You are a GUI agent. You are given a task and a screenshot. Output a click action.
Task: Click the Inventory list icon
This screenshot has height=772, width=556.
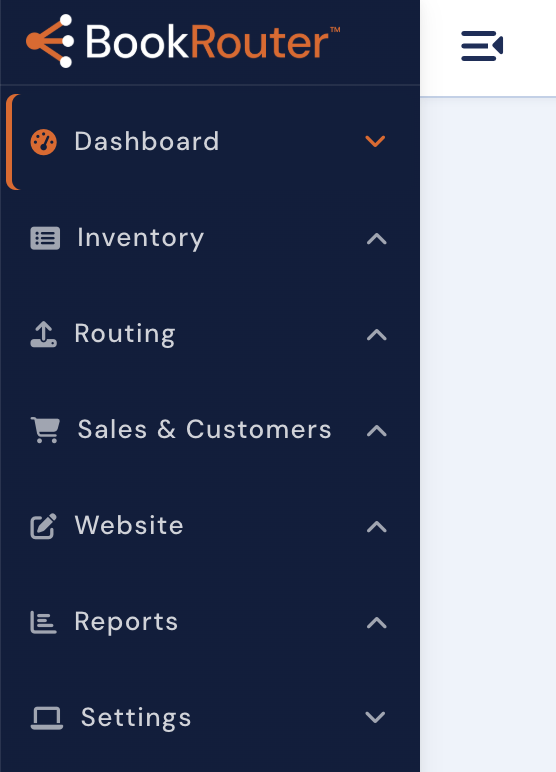coord(45,238)
